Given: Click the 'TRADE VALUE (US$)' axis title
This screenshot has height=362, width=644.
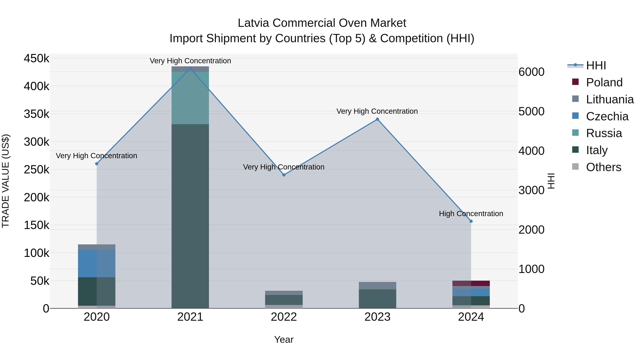Looking at the screenshot, I should [6, 181].
